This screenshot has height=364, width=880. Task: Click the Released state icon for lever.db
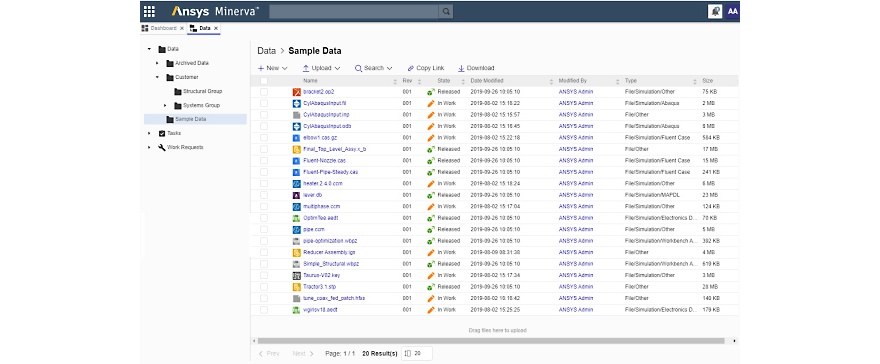pyautogui.click(x=431, y=195)
